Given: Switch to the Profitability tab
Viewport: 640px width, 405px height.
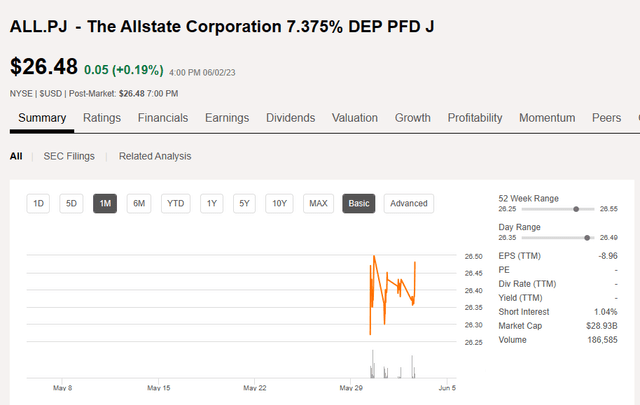Looking at the screenshot, I should (x=475, y=118).
